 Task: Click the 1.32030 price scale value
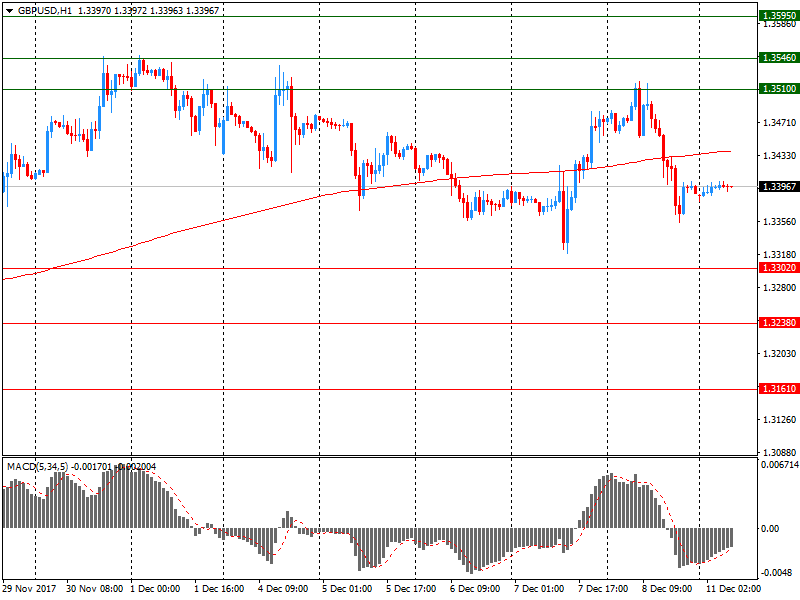779,354
